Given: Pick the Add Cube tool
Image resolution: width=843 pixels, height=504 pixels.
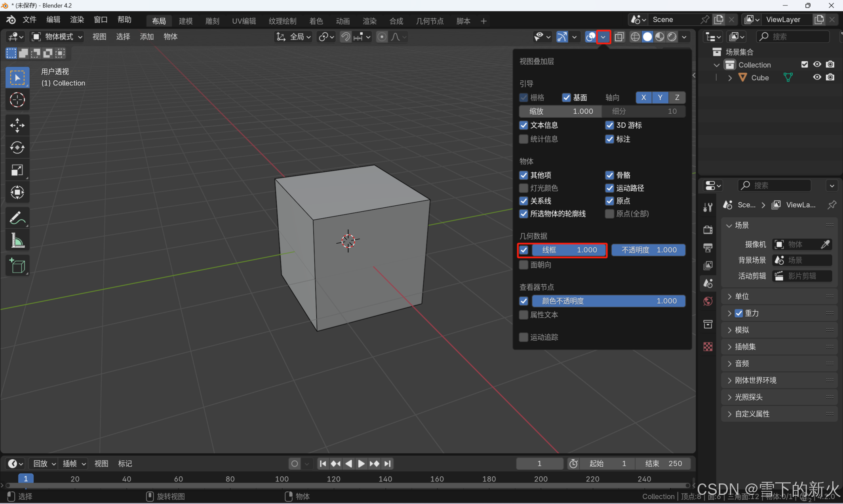Looking at the screenshot, I should pyautogui.click(x=17, y=265).
